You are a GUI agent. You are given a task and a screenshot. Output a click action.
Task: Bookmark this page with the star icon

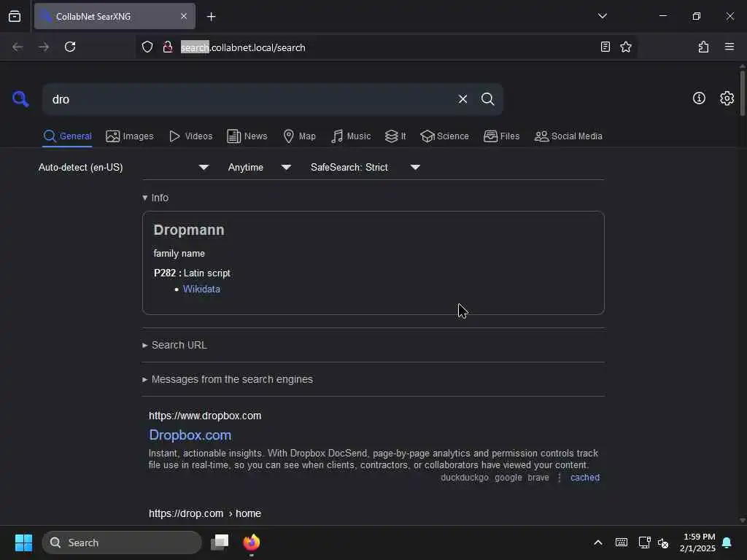coord(625,47)
